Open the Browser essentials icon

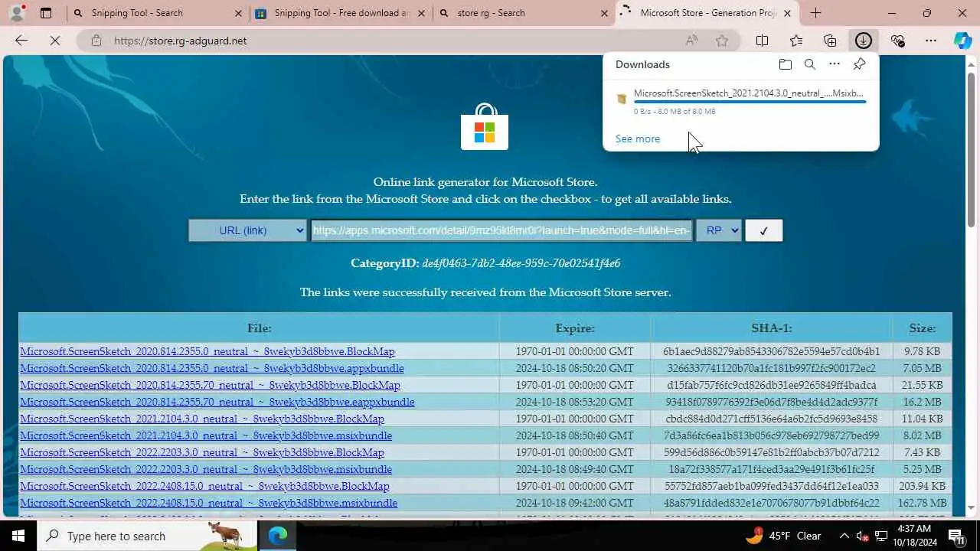897,41
